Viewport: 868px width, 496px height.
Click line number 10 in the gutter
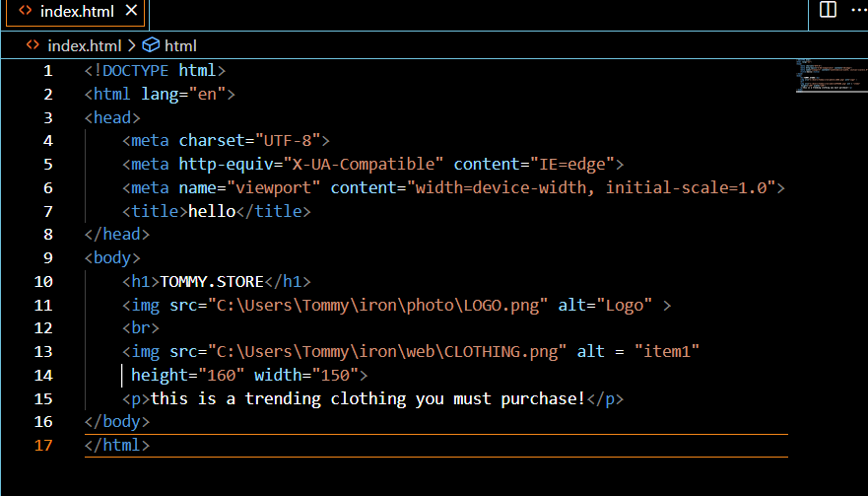click(43, 282)
